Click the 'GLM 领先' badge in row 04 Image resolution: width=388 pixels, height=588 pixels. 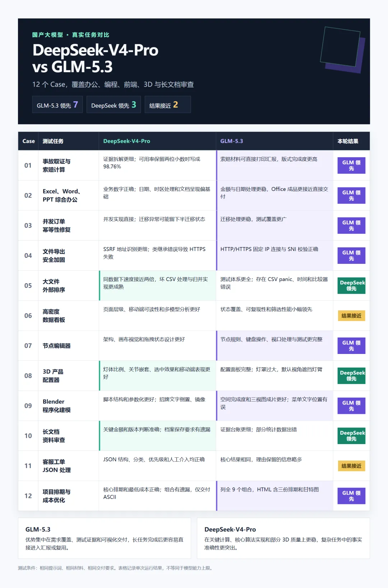click(351, 256)
